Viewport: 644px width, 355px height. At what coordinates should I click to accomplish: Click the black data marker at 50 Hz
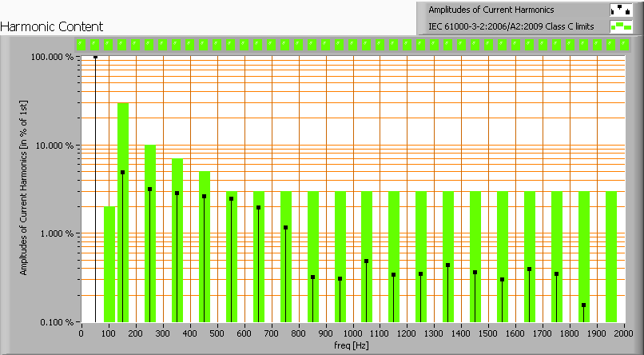coord(96,57)
